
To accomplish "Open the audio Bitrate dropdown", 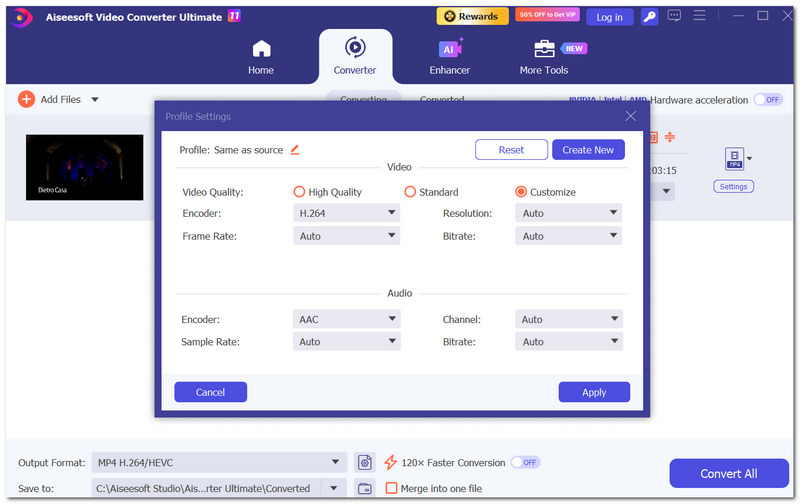I will pos(568,342).
